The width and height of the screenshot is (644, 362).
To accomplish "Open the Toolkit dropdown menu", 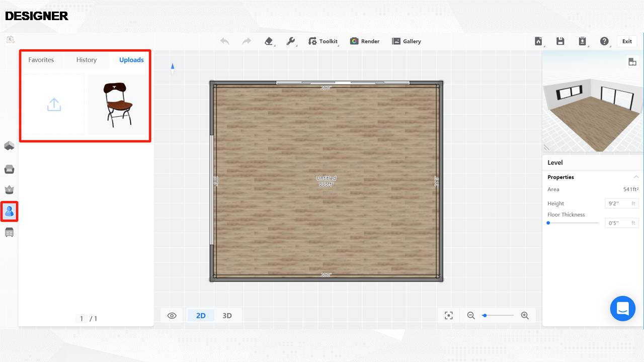I will tap(323, 41).
